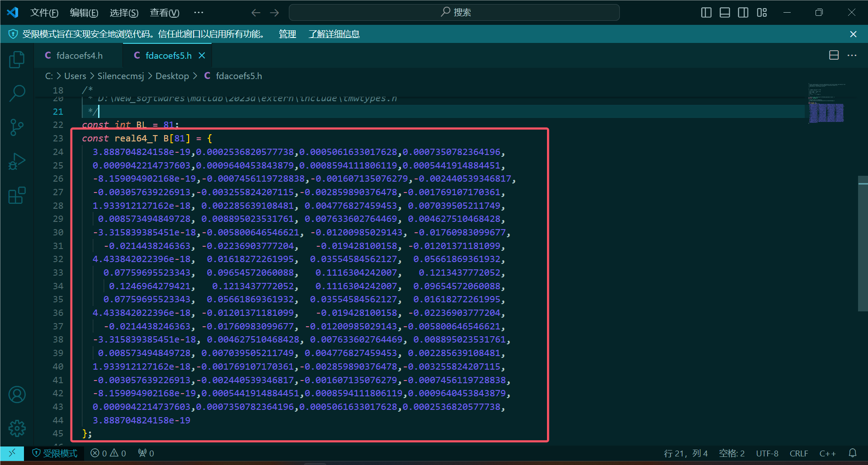
Task: Change language mode via C++ item
Action: coord(828,453)
